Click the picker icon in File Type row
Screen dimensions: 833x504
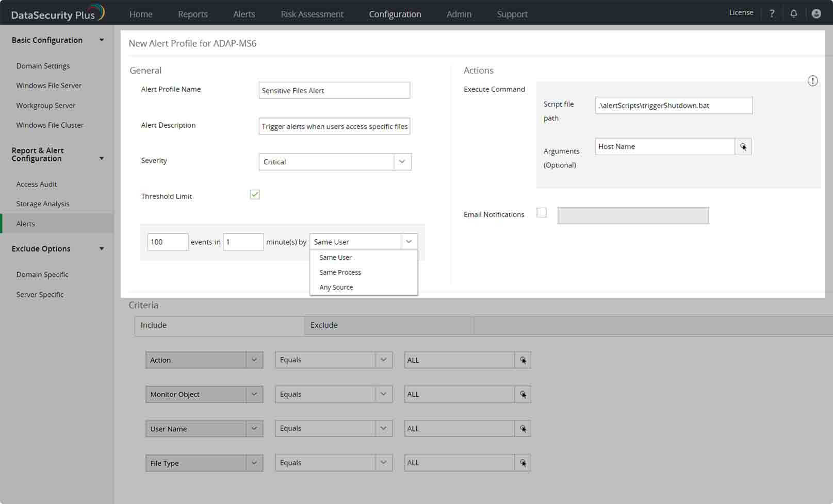click(522, 463)
